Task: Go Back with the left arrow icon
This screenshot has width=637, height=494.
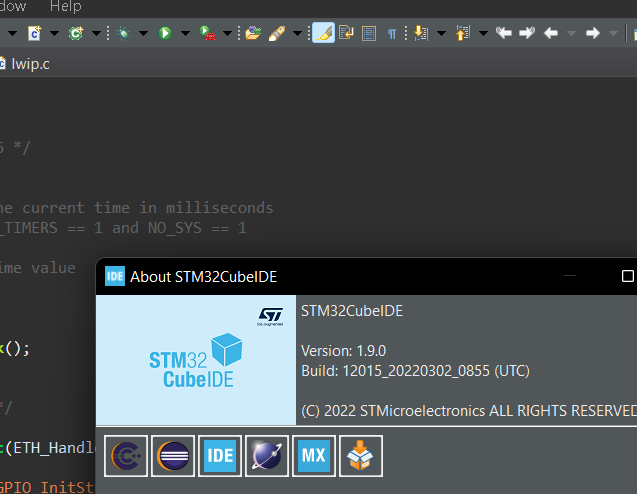Action: click(551, 33)
